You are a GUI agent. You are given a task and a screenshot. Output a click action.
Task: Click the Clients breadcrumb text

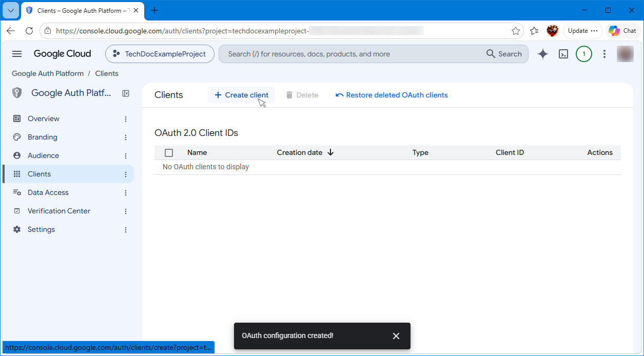[107, 73]
